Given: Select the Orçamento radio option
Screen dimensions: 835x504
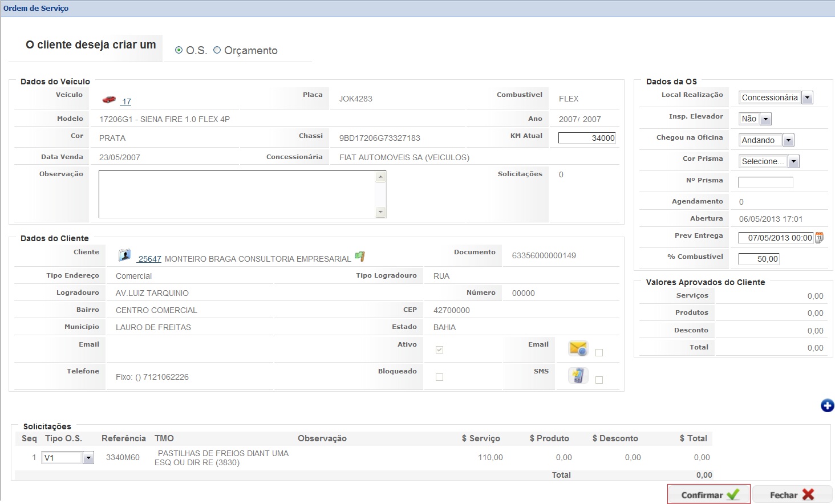Looking at the screenshot, I should (x=217, y=50).
